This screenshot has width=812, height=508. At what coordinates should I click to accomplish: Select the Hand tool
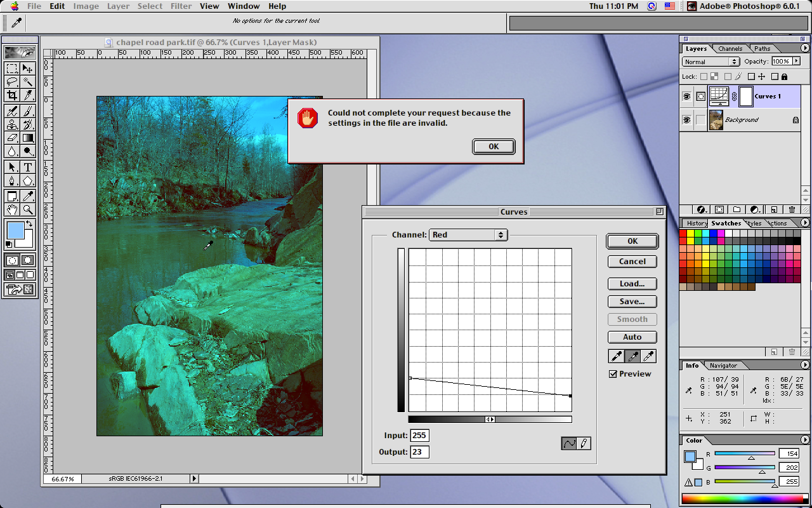click(12, 209)
